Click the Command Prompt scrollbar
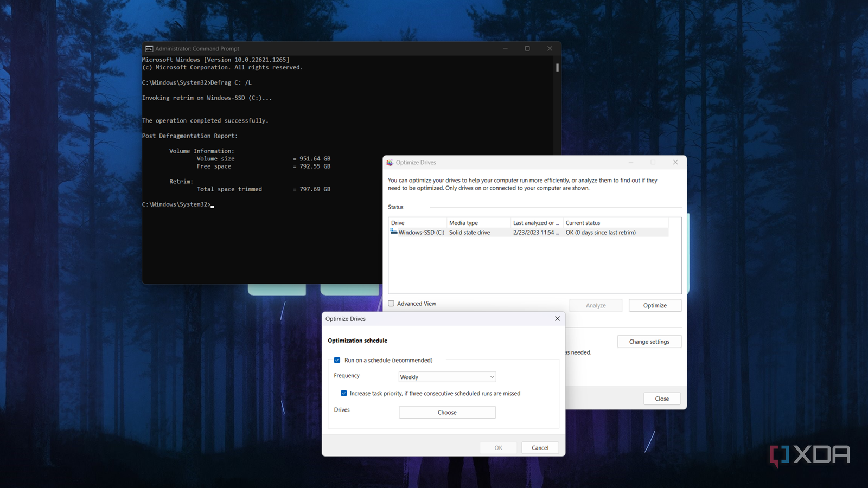 (x=557, y=67)
